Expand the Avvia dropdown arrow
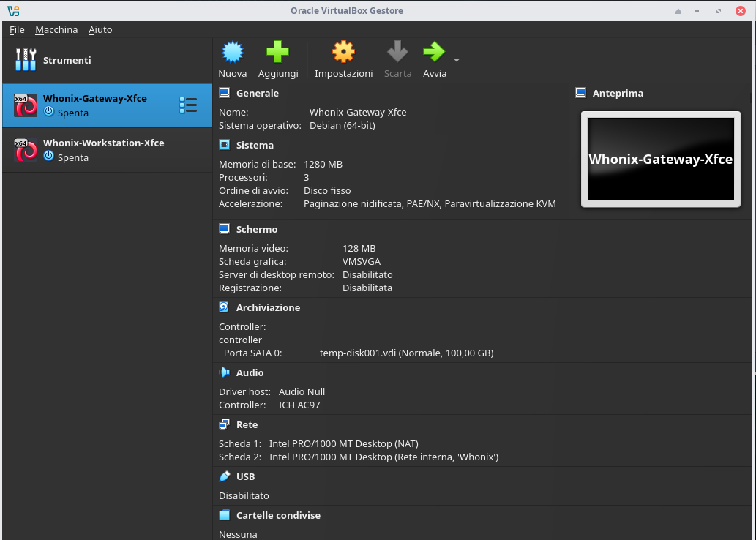Image resolution: width=756 pixels, height=540 pixels. click(457, 60)
